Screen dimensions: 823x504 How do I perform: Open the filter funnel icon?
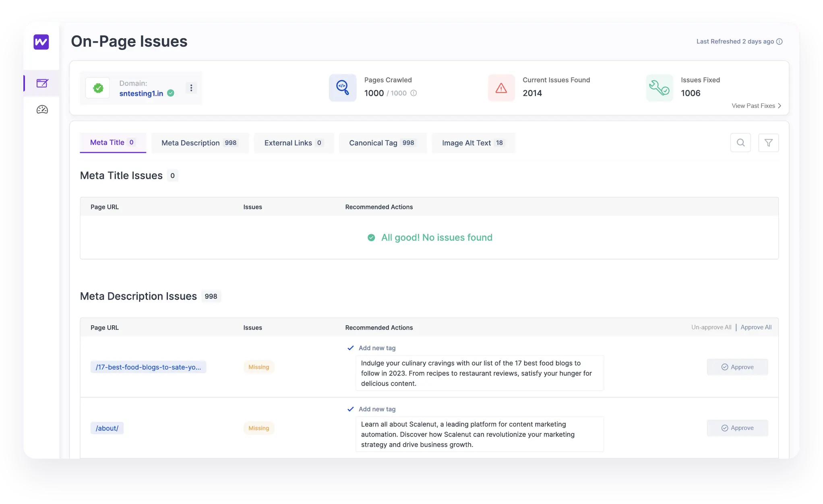(768, 143)
